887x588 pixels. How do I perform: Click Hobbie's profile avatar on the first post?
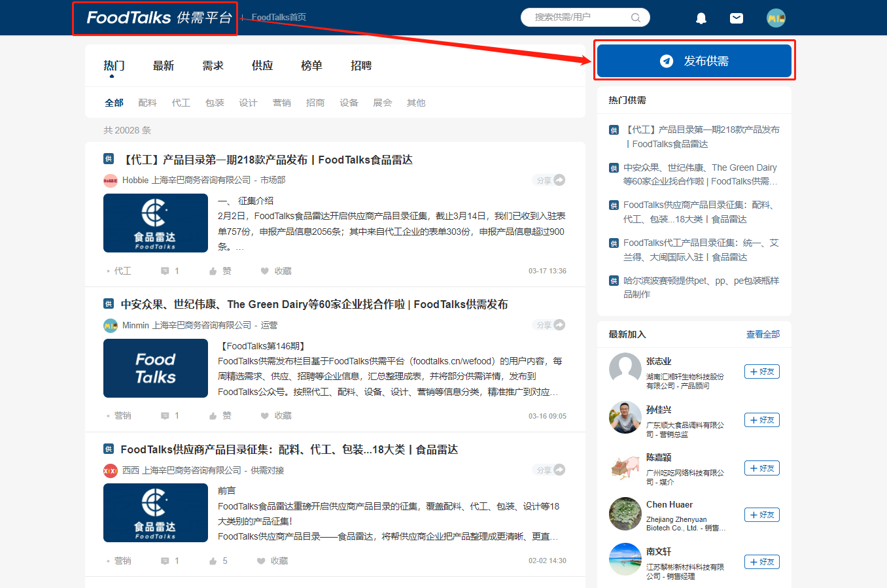click(x=110, y=180)
